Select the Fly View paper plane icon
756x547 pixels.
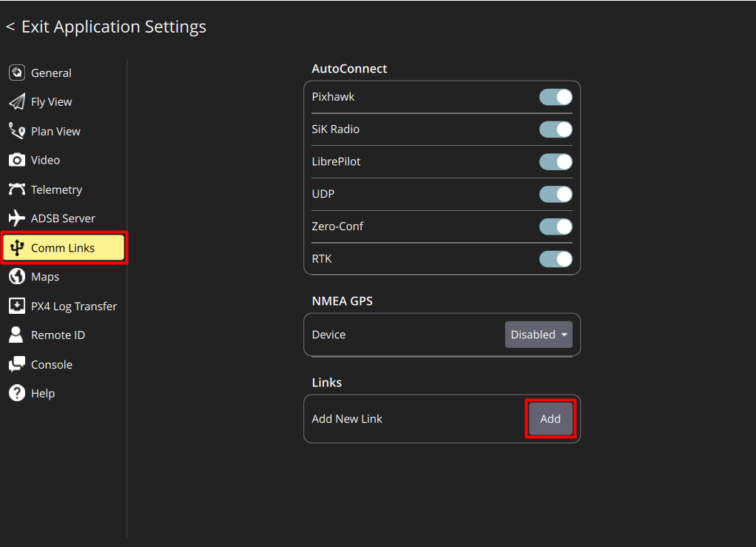pos(17,102)
